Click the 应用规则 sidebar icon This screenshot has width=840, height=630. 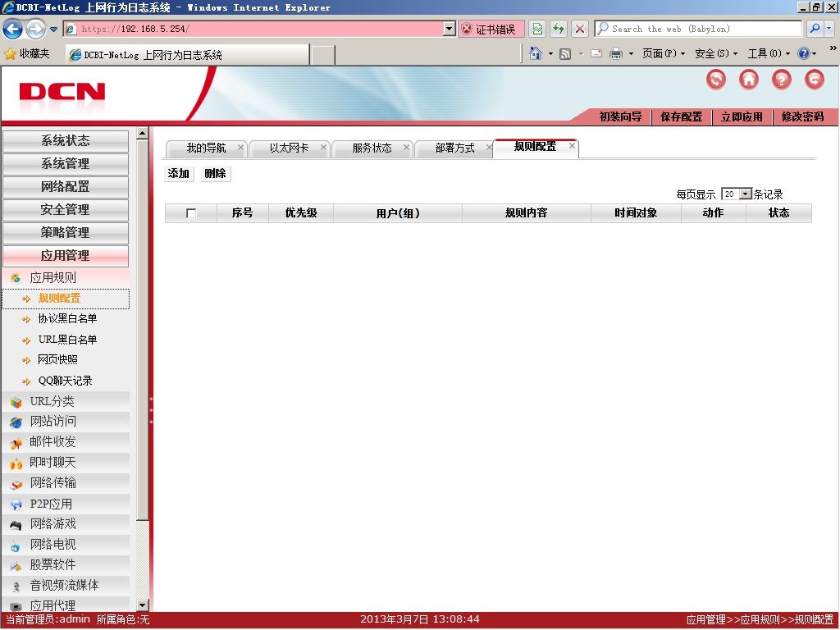point(16,277)
